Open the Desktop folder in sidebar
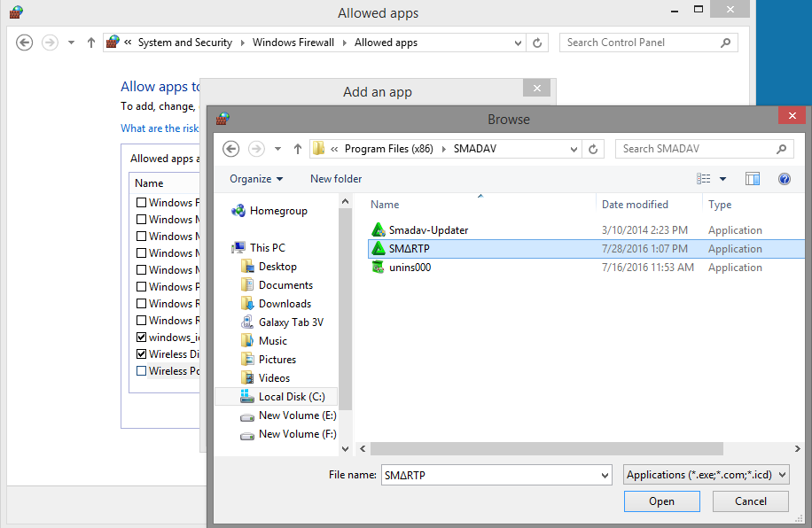The height and width of the screenshot is (528, 812). [269, 267]
